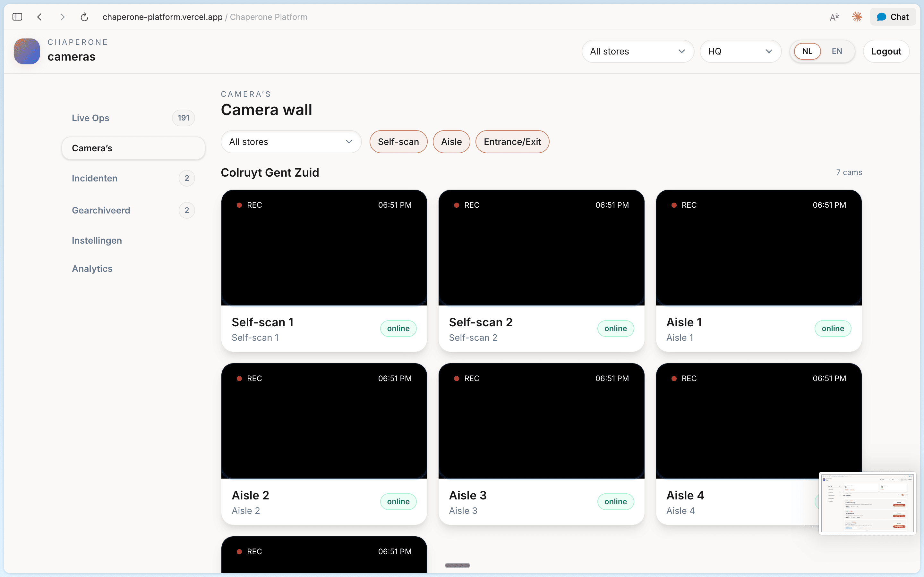Click the orange asterisk icon near Chat
The width and height of the screenshot is (924, 577).
coord(857,17)
